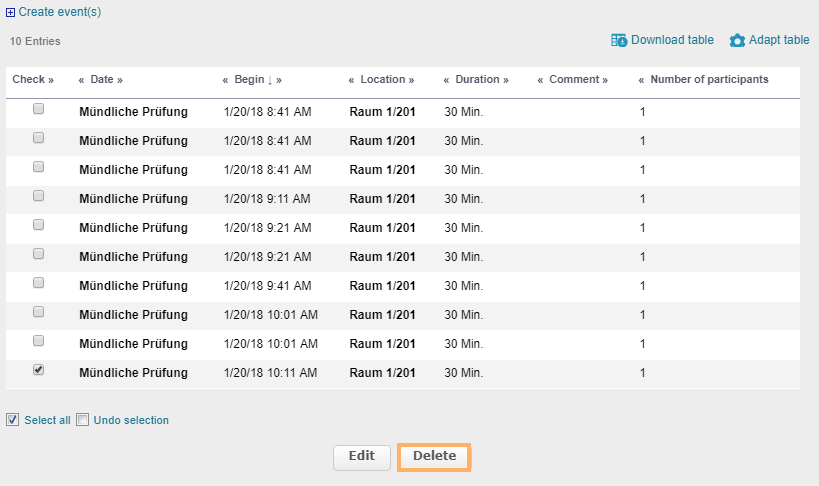Tick the checkbox for the 9:41 AM row
819x486 pixels.
coord(39,283)
